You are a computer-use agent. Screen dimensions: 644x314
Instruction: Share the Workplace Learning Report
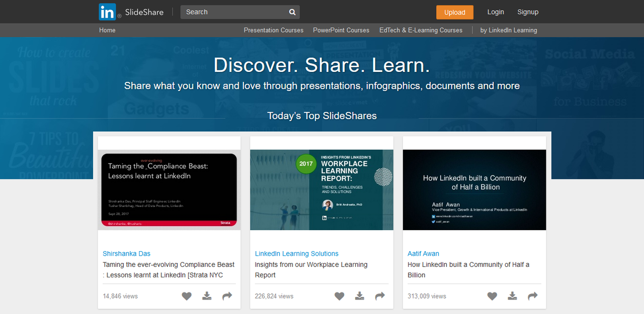(380, 296)
